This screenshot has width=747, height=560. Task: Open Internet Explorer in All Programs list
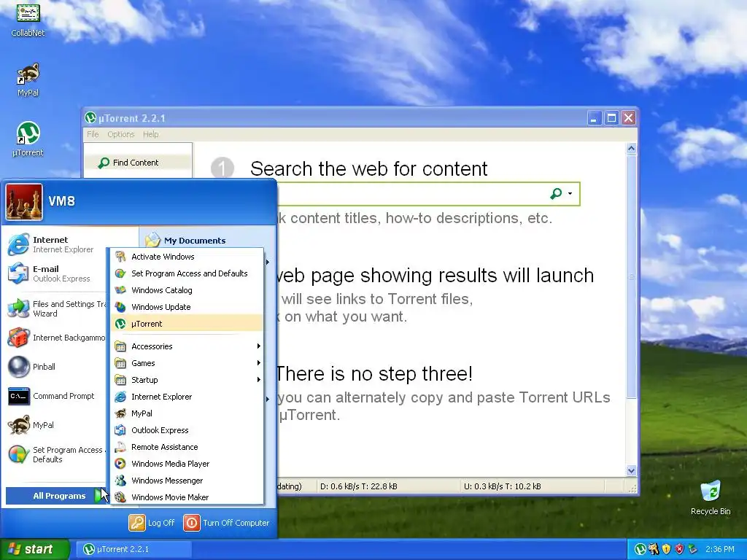pos(187,396)
